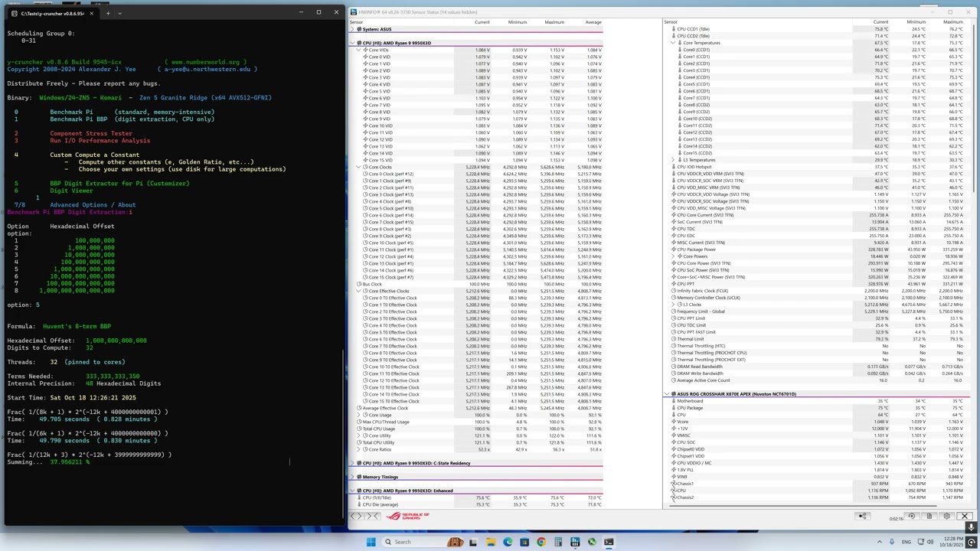Click the a-yee@u.northwestern.edu text in terminal
Image resolution: width=980 pixels, height=551 pixels.
(207, 69)
